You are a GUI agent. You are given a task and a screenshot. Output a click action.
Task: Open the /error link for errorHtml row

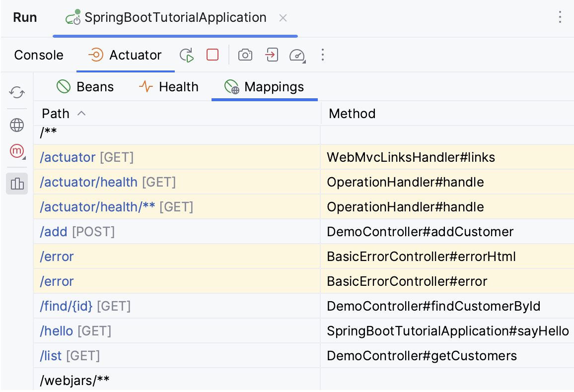[57, 257]
